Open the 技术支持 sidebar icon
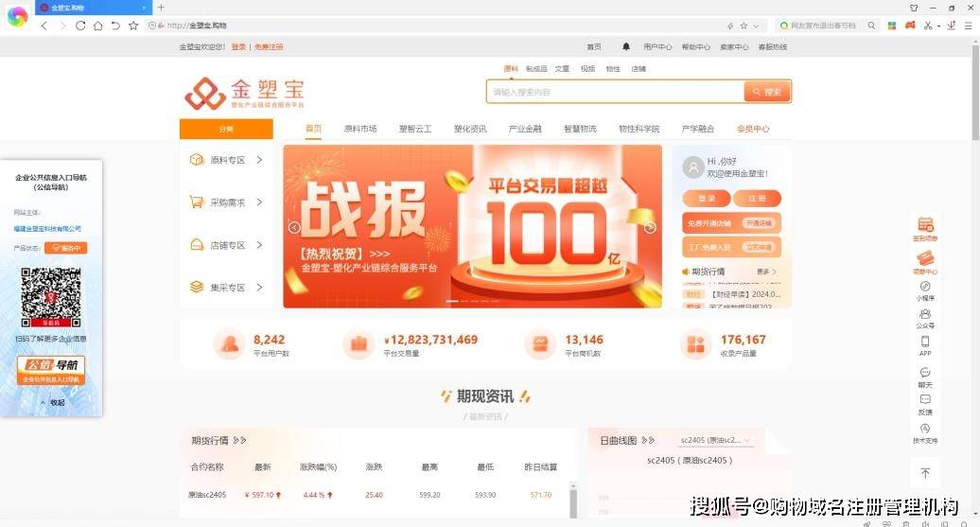Image resolution: width=980 pixels, height=527 pixels. 925,432
